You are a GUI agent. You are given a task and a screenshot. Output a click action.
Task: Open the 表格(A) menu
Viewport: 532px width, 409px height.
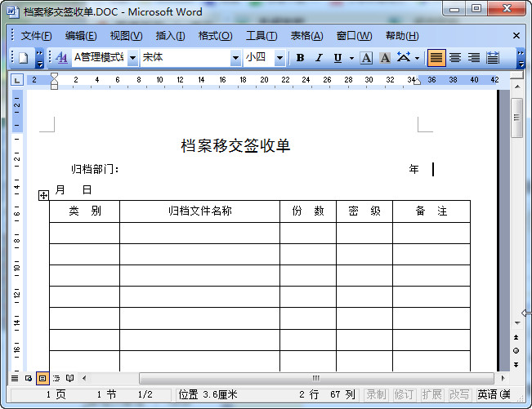[306, 36]
